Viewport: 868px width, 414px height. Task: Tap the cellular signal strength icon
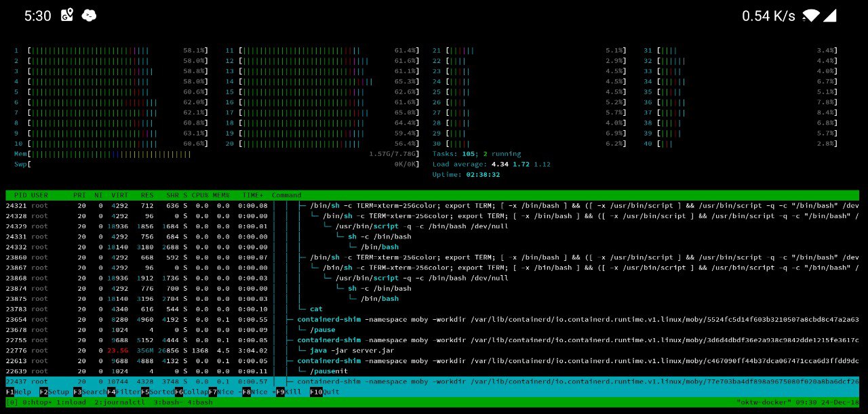point(831,16)
